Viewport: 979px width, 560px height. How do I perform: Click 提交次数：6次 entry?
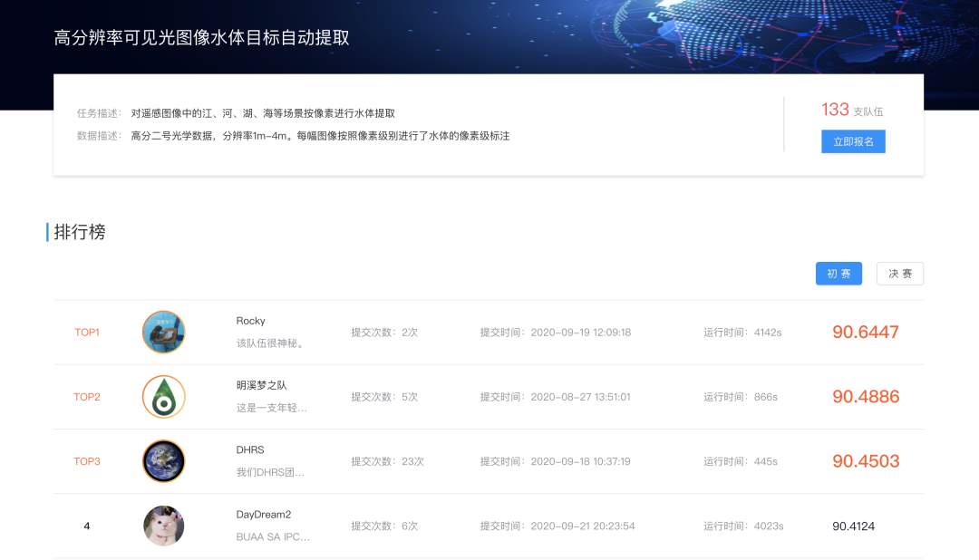click(x=384, y=526)
